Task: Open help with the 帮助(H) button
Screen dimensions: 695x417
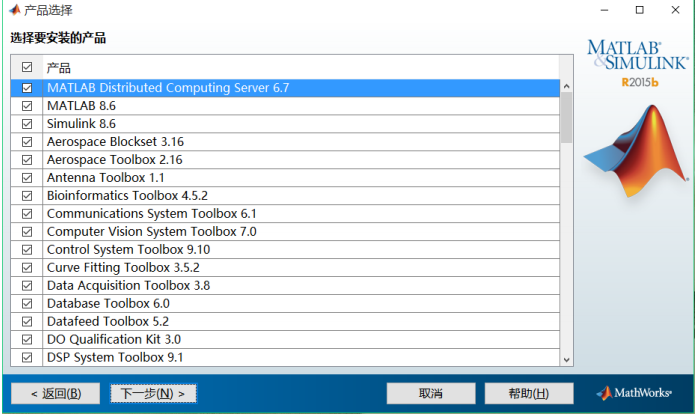Action: pyautogui.click(x=529, y=394)
